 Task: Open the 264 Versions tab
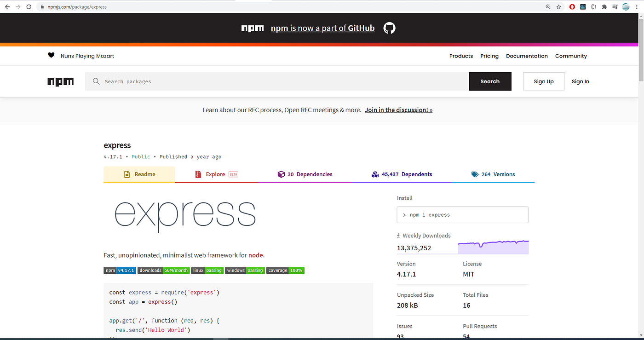click(x=494, y=174)
